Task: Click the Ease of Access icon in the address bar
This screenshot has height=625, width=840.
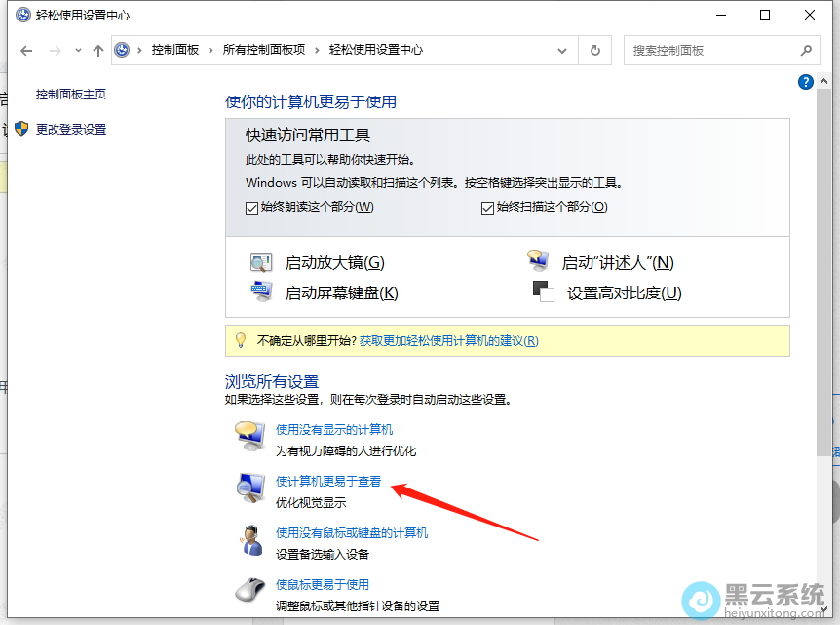Action: (x=122, y=50)
